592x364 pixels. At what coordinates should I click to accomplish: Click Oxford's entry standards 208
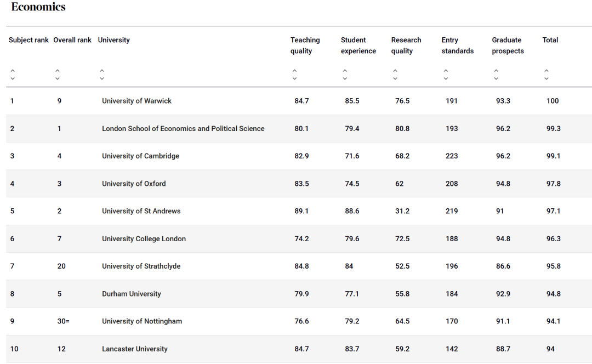(x=452, y=184)
